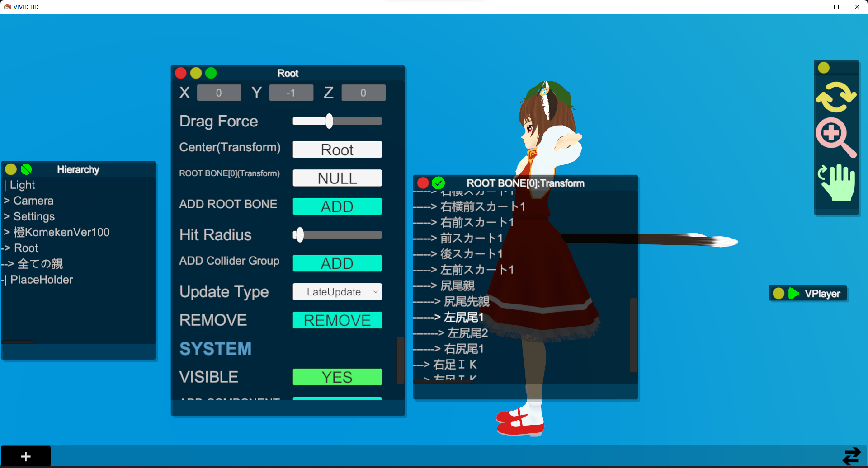Select 右尻尾1 in bone list
Viewport: 868px width, 468px height.
tap(463, 349)
